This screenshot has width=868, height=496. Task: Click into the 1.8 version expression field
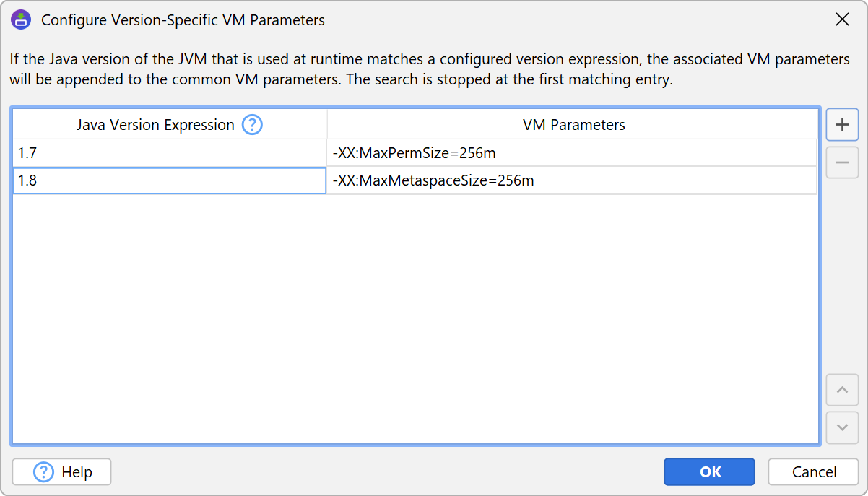point(170,181)
